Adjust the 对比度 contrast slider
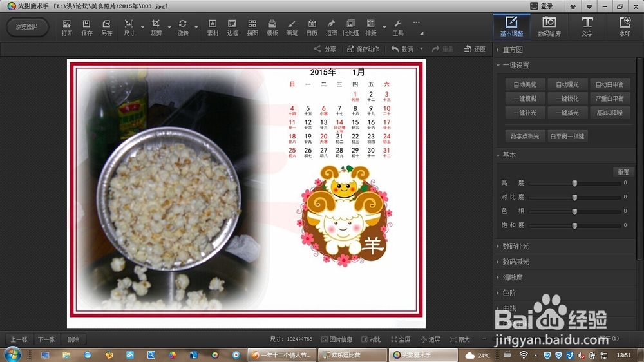This screenshot has width=644, height=362. (574, 197)
